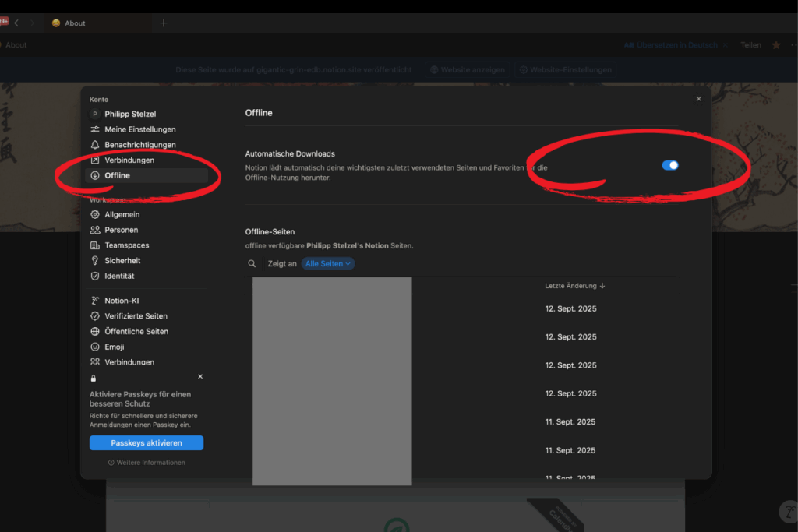Click Website anzeigen button
The height and width of the screenshot is (532, 798).
468,69
